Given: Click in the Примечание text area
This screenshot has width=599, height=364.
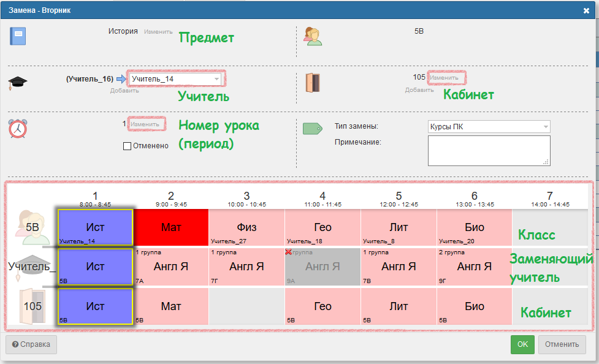Looking at the screenshot, I should pyautogui.click(x=488, y=150).
